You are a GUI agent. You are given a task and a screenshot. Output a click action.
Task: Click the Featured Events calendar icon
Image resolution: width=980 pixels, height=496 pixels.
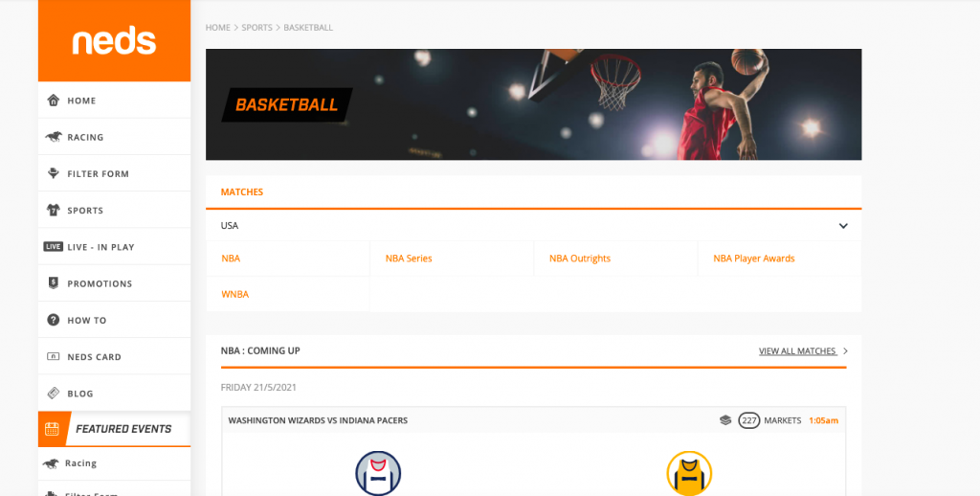[x=52, y=429]
